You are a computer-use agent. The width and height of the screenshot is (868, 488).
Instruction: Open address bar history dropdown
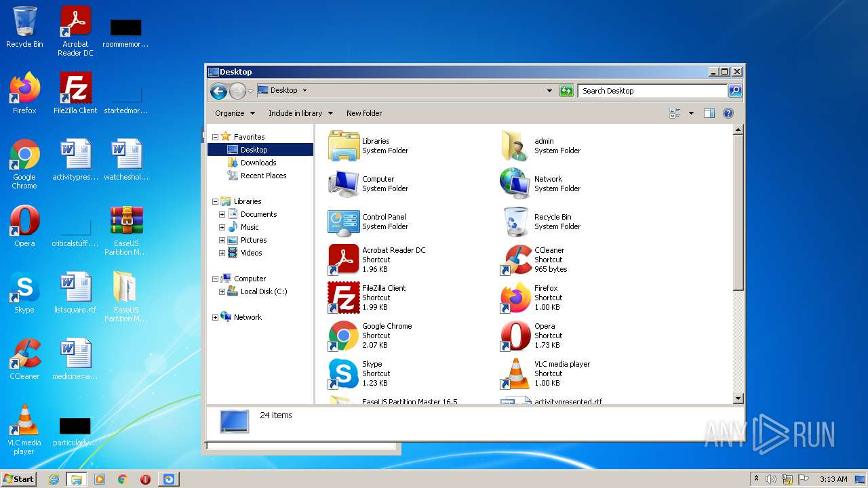pos(549,91)
